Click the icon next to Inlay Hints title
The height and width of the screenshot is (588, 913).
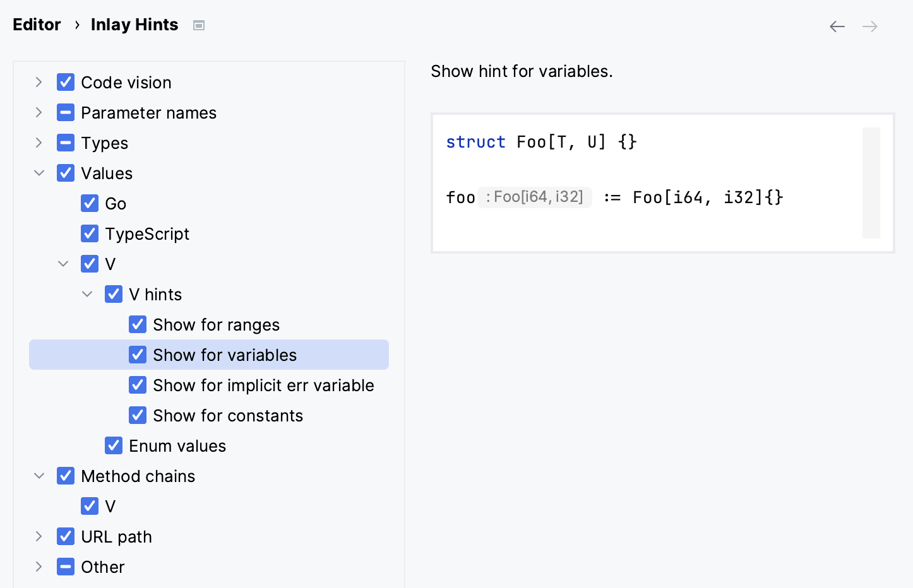click(x=199, y=25)
